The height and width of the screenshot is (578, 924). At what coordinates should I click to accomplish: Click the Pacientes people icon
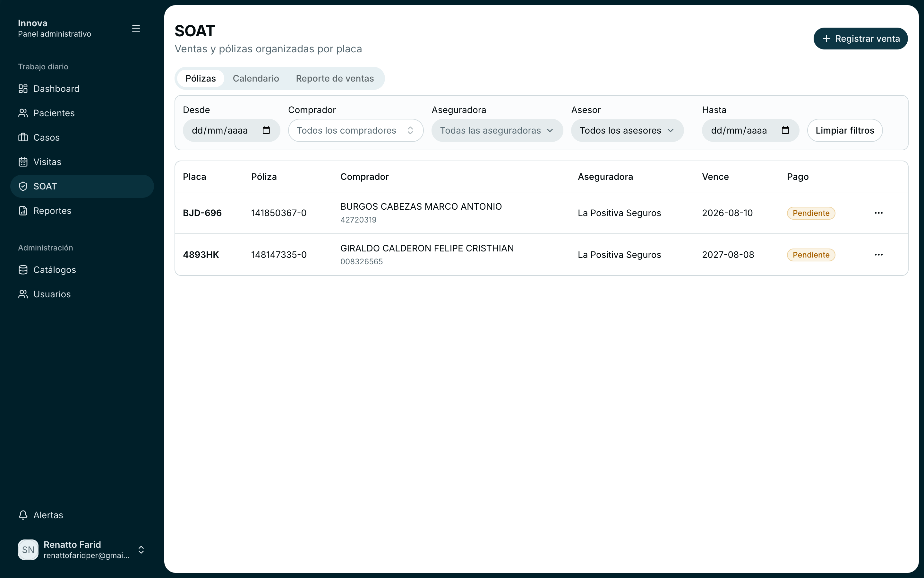pyautogui.click(x=23, y=113)
